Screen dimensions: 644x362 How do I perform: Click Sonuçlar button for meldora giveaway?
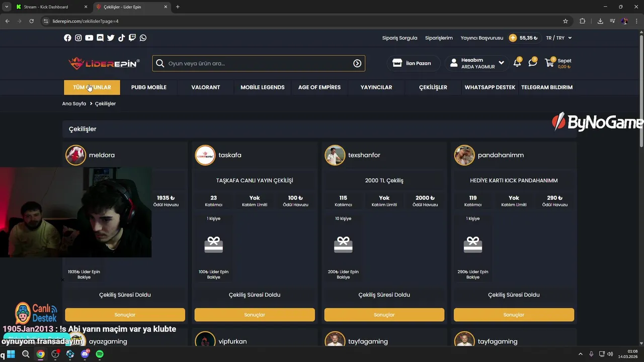click(125, 315)
